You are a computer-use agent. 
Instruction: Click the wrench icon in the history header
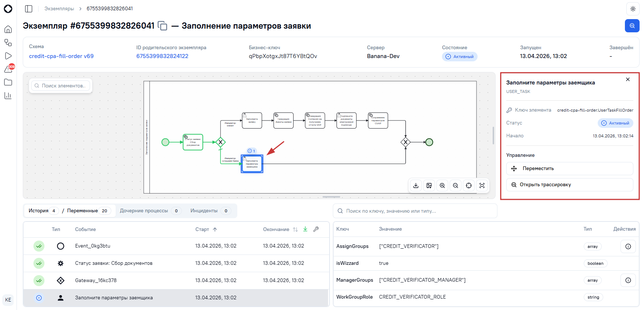316,229
